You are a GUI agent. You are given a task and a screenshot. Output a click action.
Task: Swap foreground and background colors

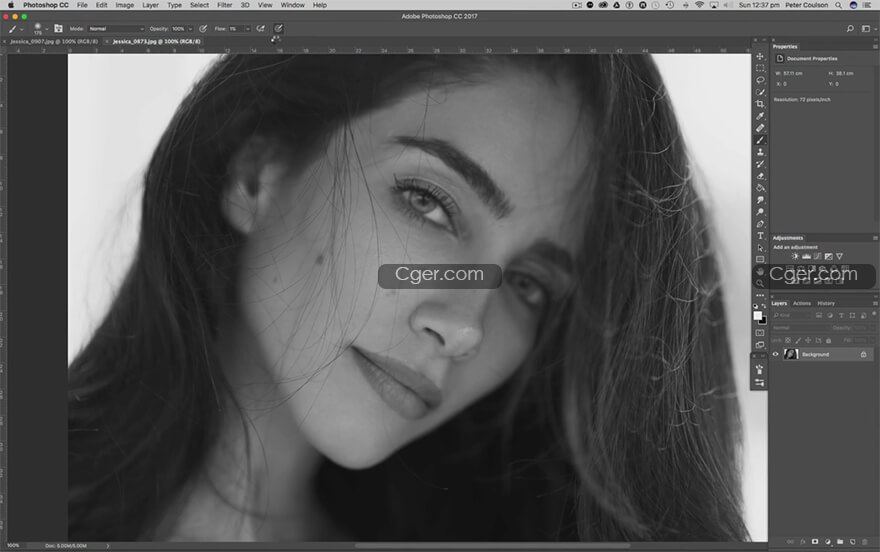(x=764, y=306)
